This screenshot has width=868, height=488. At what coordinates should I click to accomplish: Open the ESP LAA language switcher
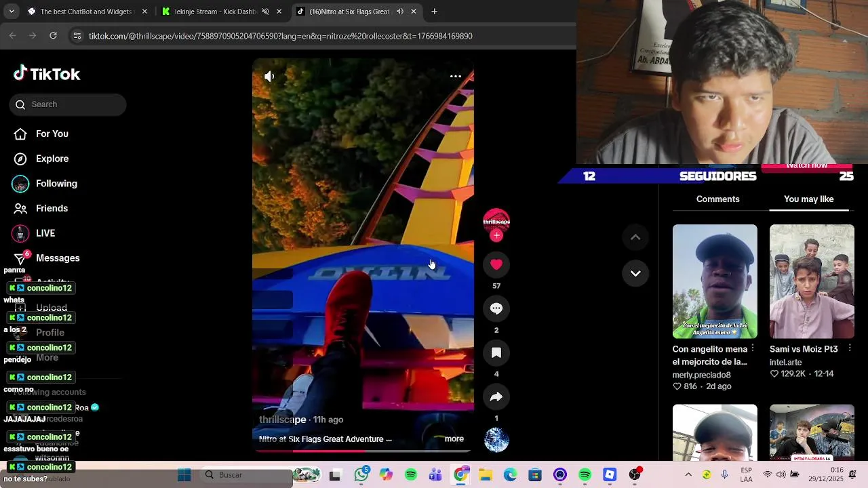746,474
